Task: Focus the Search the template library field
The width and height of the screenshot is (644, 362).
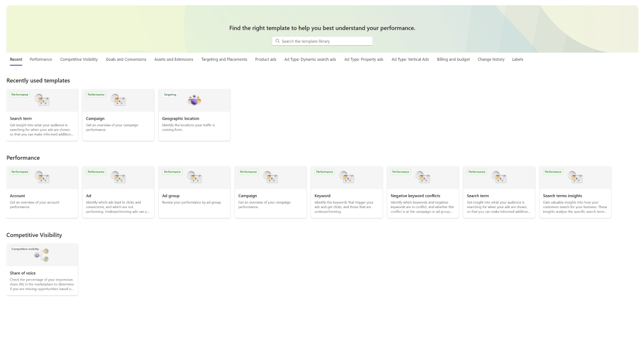Action: coord(325,41)
